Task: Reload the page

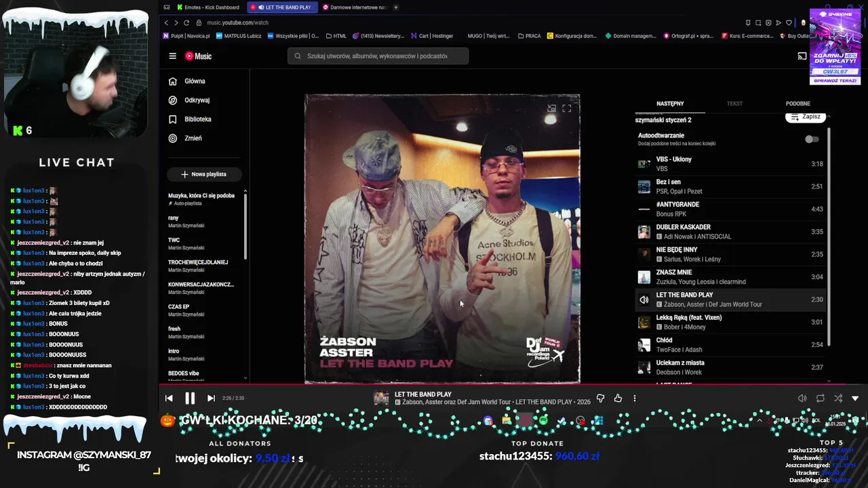Action: tap(186, 22)
